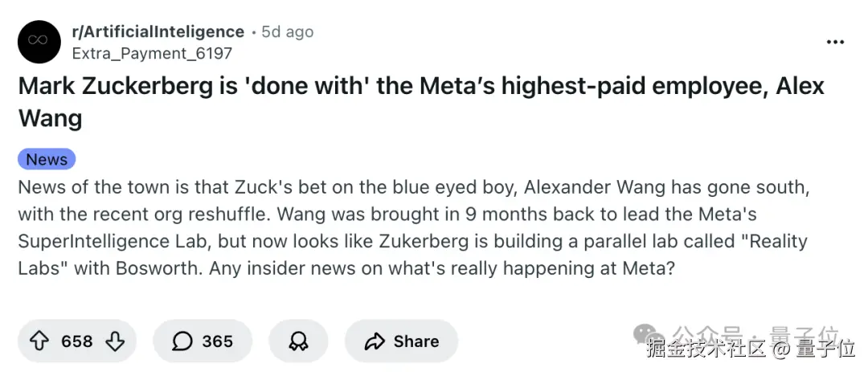Image resolution: width=868 pixels, height=372 pixels.
Task: Upvote the Mark Zuckerberg post
Action: point(39,341)
